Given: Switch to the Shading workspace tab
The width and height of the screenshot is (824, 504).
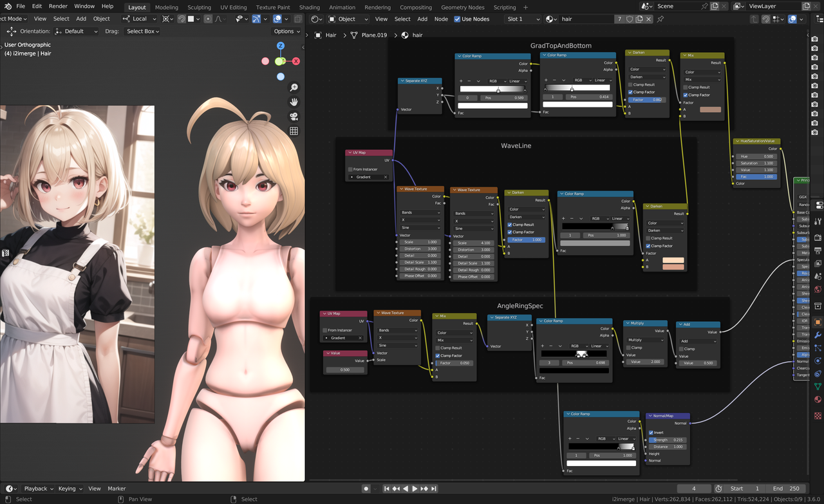Looking at the screenshot, I should [309, 7].
